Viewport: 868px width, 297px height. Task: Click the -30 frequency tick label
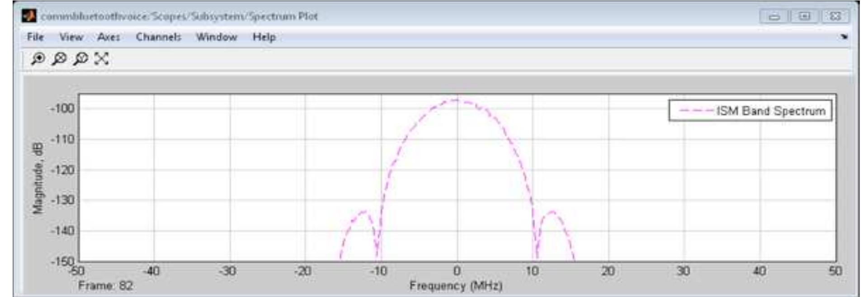pyautogui.click(x=227, y=271)
